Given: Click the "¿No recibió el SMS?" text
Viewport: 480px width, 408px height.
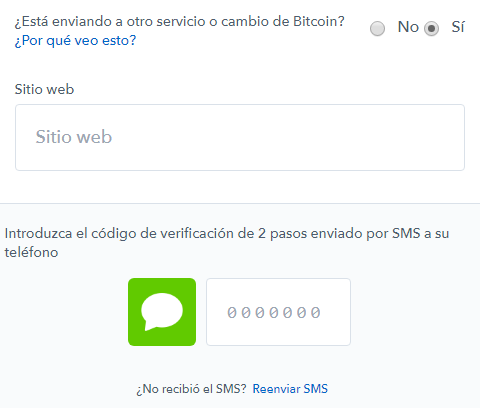Looking at the screenshot, I should coord(191,389).
